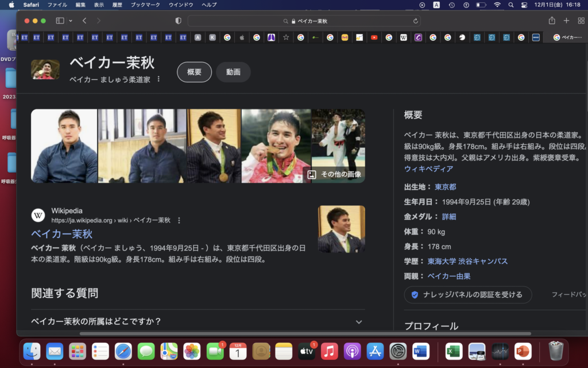
Task: Show tab overview grid icon
Action: coord(581,21)
